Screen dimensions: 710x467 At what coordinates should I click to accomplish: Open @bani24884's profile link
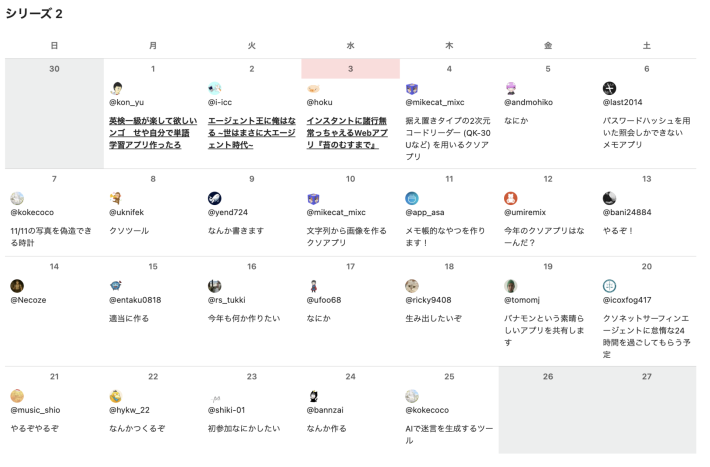point(627,212)
